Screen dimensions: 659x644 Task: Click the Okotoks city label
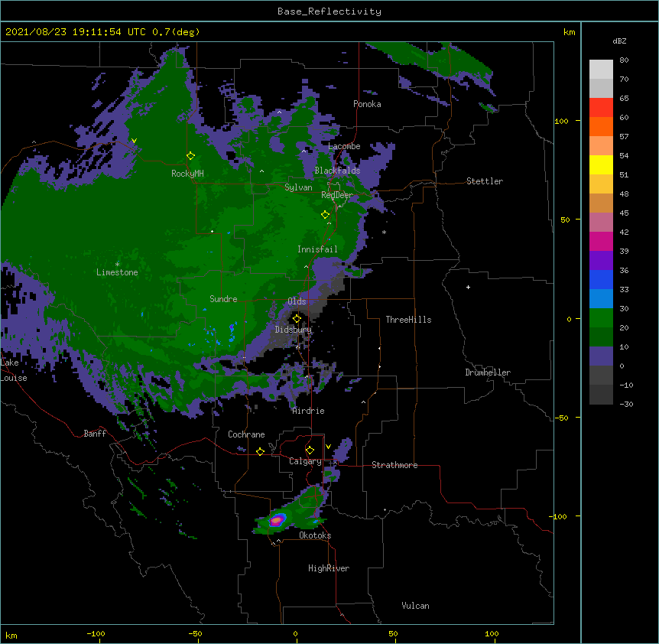click(x=315, y=535)
